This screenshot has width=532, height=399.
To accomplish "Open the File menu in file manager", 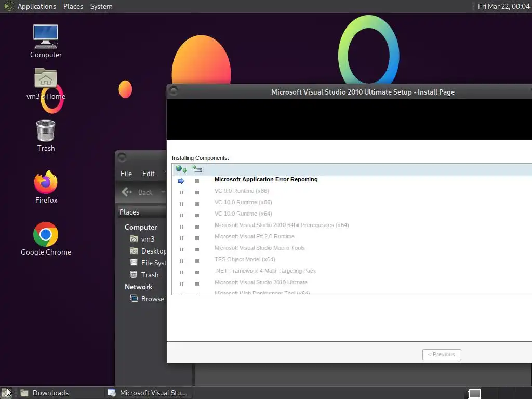I will [x=126, y=174].
